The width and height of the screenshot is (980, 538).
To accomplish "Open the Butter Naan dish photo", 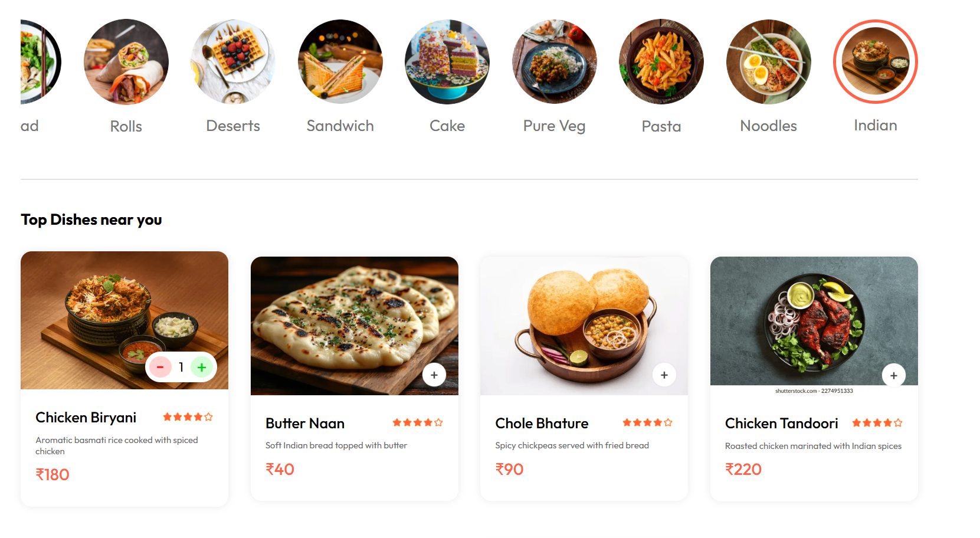I will tap(354, 319).
